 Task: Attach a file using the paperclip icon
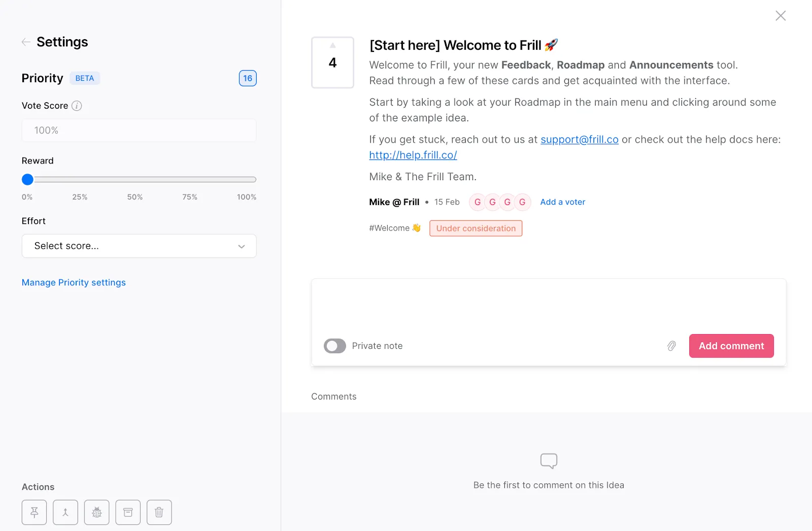click(x=671, y=346)
